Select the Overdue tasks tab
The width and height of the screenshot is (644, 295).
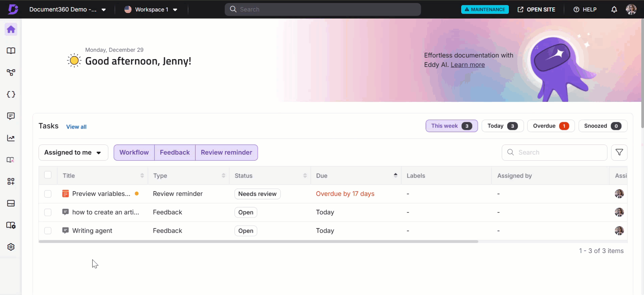coord(550,126)
